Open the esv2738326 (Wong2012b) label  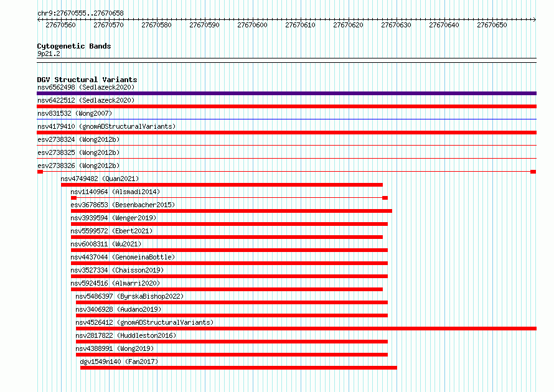click(78, 166)
